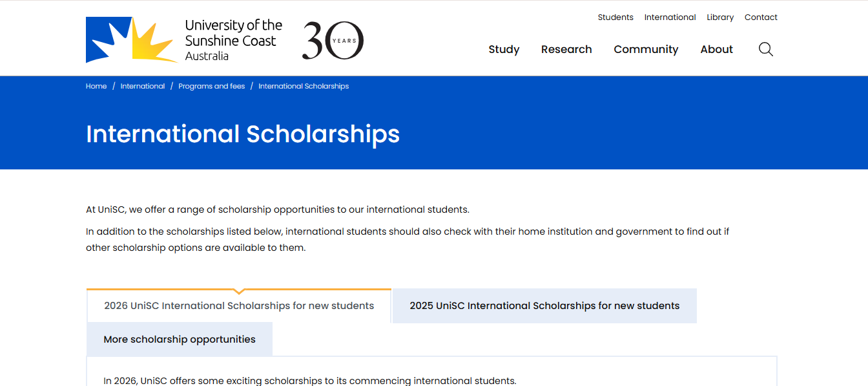
Task: Open International from the breadcrumb
Action: click(143, 85)
